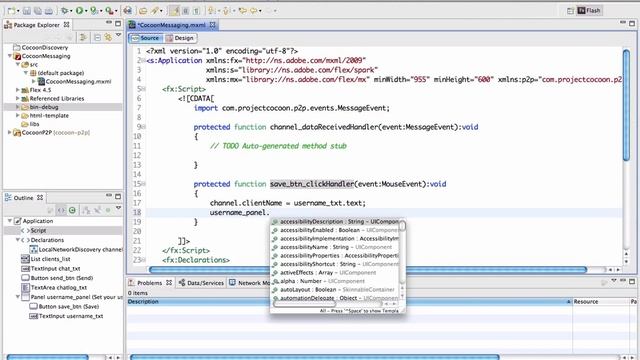Image resolution: width=640 pixels, height=360 pixels.
Task: Select bin-debug folder in Package Explorer
Action: click(x=63, y=107)
